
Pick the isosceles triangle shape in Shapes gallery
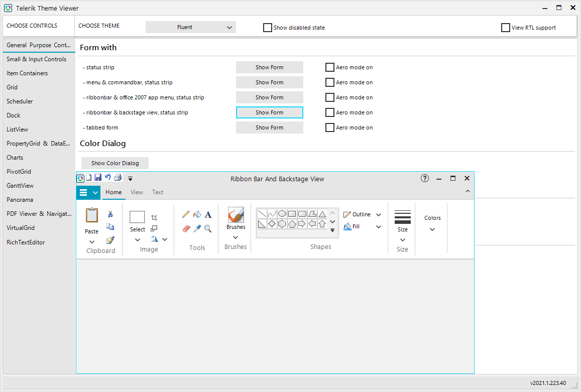[x=322, y=214]
